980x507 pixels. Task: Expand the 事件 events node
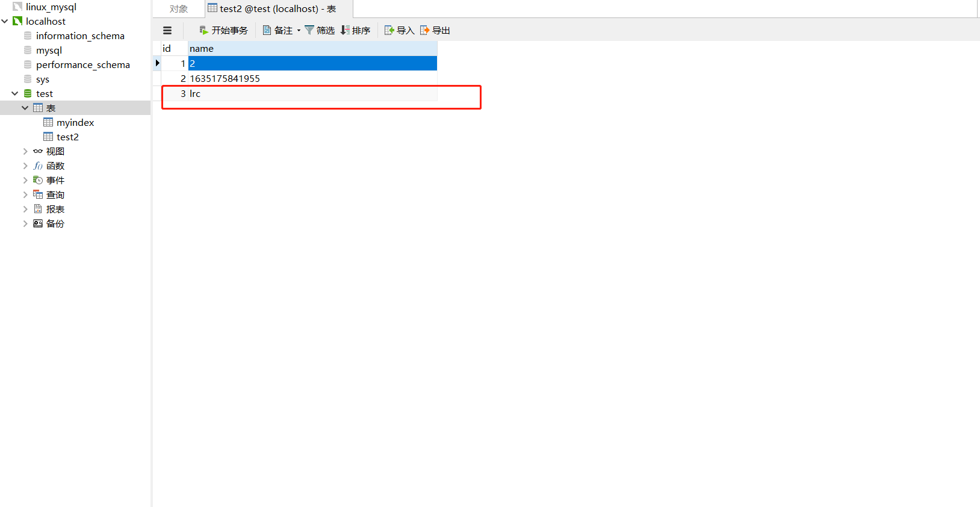(x=25, y=180)
